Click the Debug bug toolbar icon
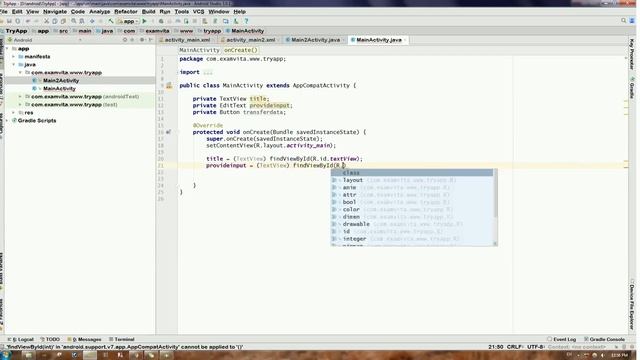This screenshot has width=640, height=360. (161, 21)
